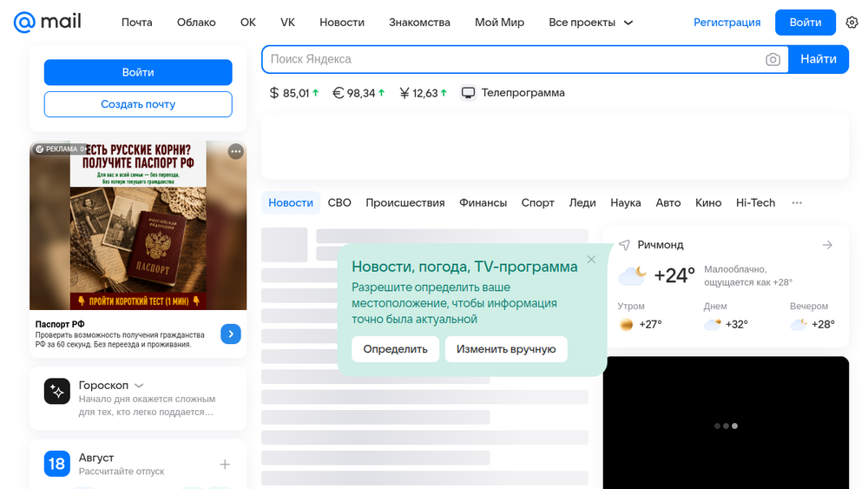Click the euro exchange rate 98,34

pos(358,93)
